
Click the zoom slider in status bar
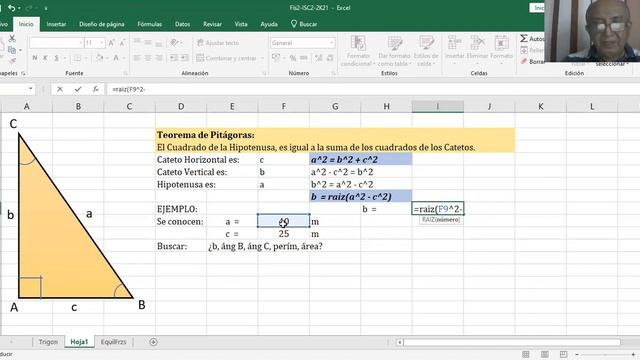(x=606, y=354)
